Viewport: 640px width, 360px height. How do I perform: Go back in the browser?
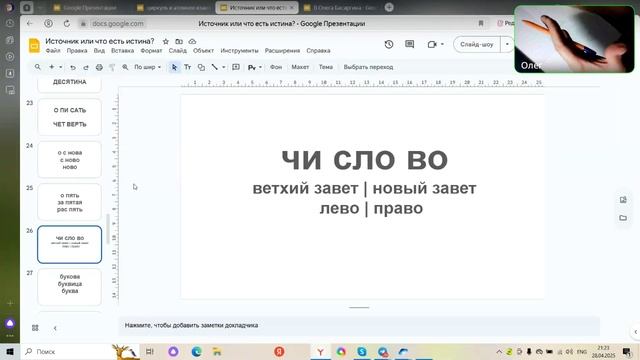click(29, 24)
